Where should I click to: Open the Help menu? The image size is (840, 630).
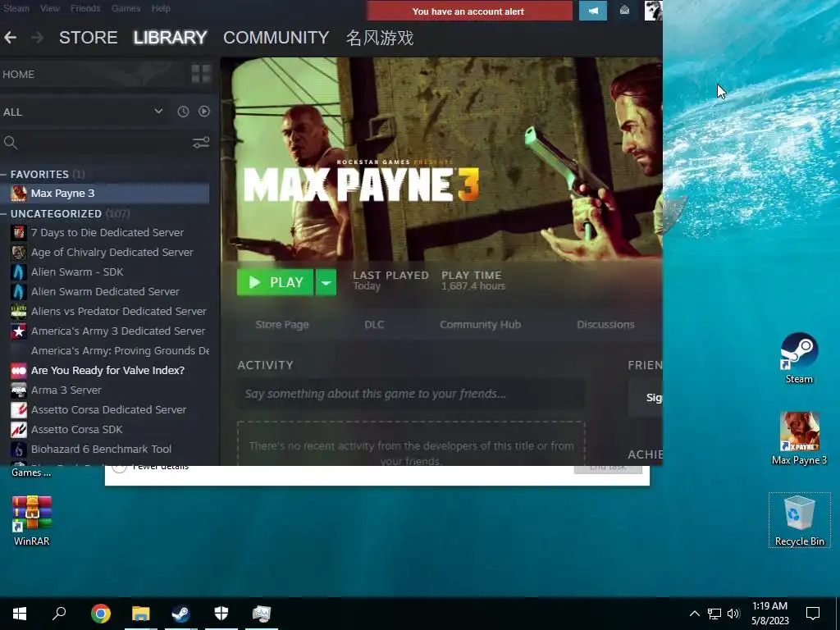tap(161, 8)
